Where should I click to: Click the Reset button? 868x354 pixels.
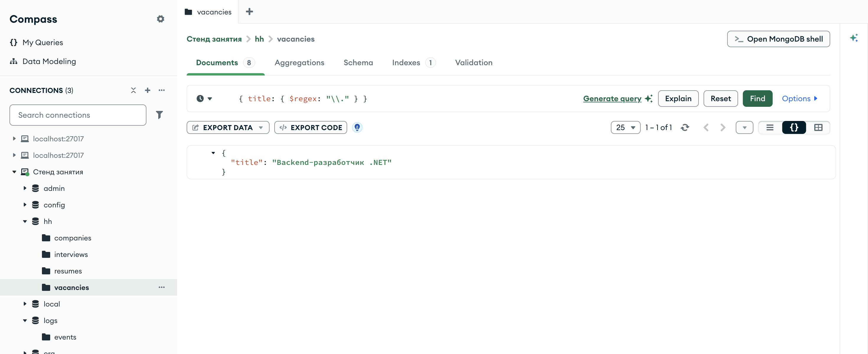pos(720,99)
